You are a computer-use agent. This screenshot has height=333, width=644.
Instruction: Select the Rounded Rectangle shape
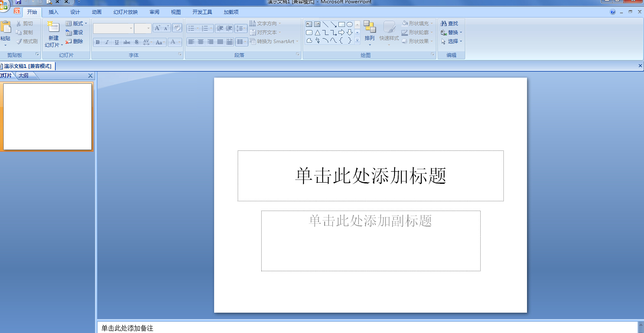(309, 33)
